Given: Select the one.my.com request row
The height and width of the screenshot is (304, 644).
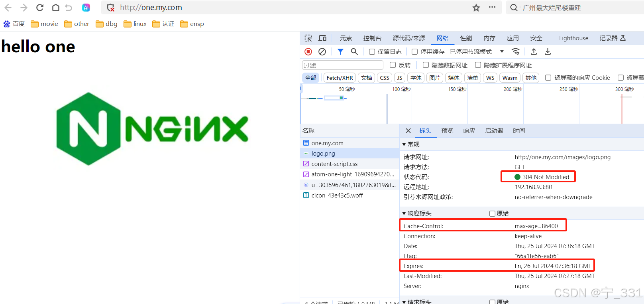Looking at the screenshot, I should tap(349, 143).
